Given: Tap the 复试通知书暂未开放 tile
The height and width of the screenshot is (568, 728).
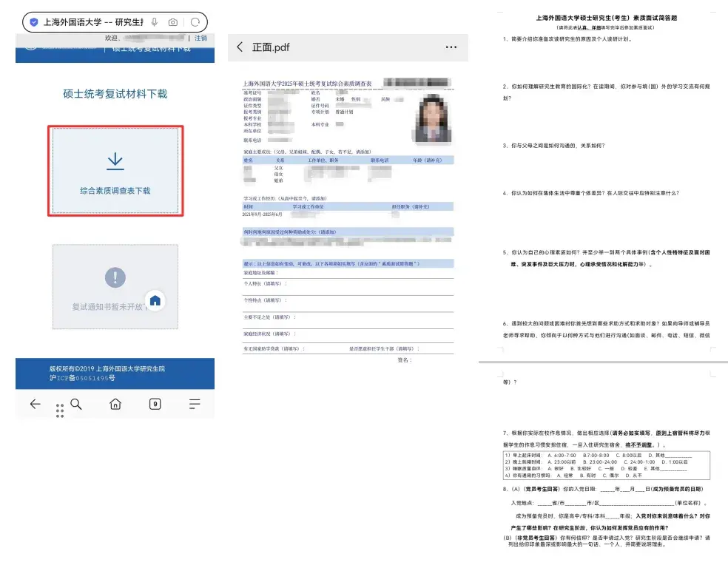Looking at the screenshot, I should click(x=115, y=286).
